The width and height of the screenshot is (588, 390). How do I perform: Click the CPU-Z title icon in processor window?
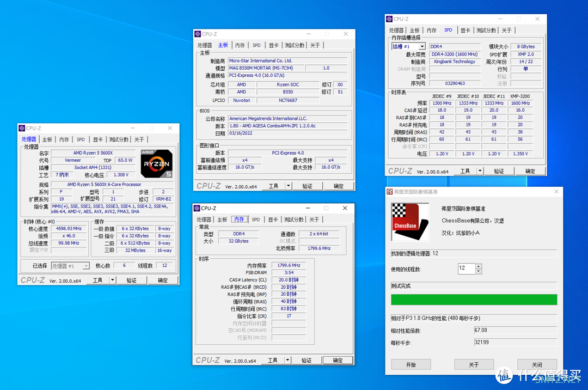pyautogui.click(x=22, y=128)
